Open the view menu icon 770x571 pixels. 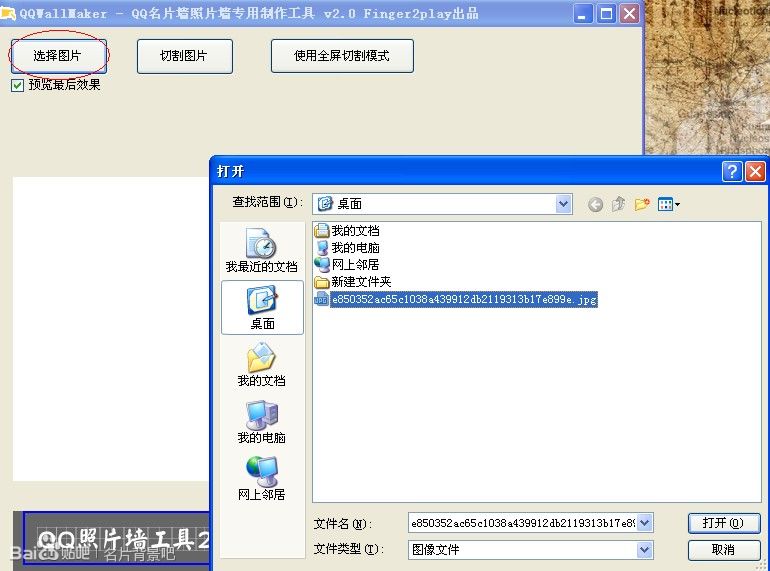point(668,204)
